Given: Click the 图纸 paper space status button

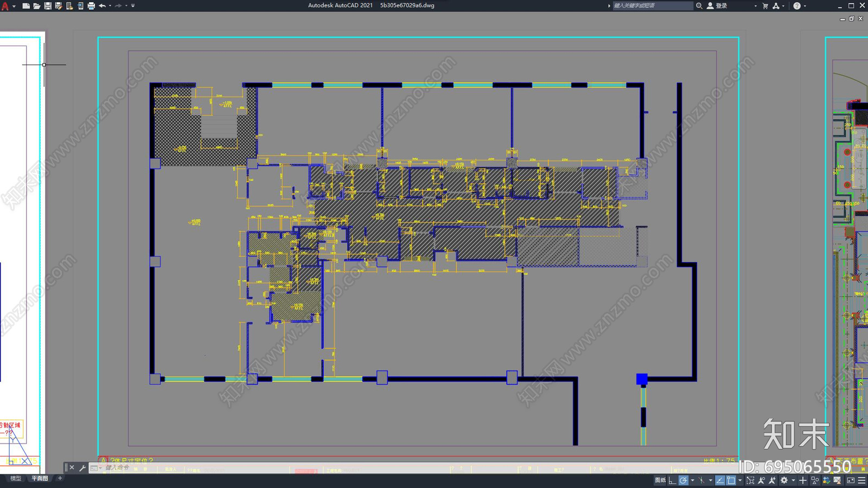Looking at the screenshot, I should pyautogui.click(x=660, y=480).
